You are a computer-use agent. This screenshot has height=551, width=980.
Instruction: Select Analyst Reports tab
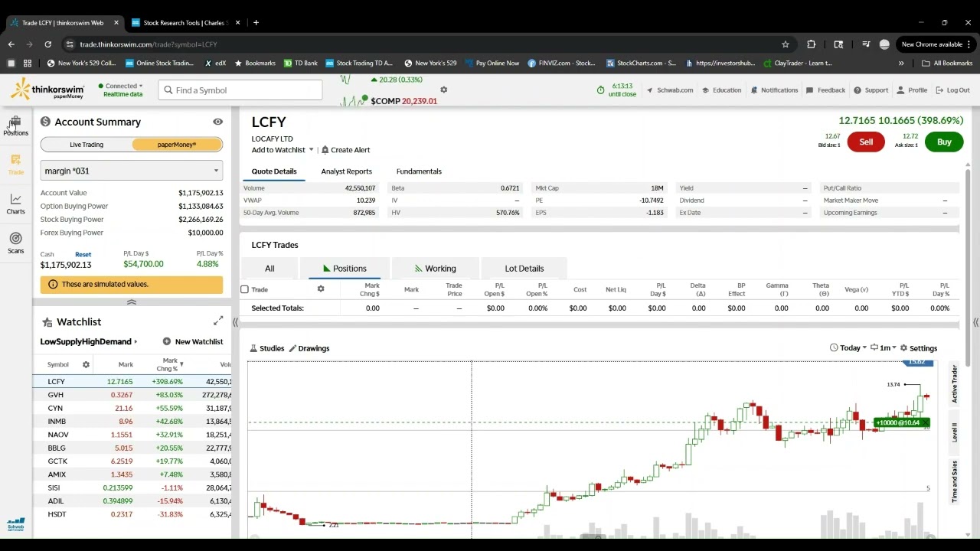[x=346, y=171]
